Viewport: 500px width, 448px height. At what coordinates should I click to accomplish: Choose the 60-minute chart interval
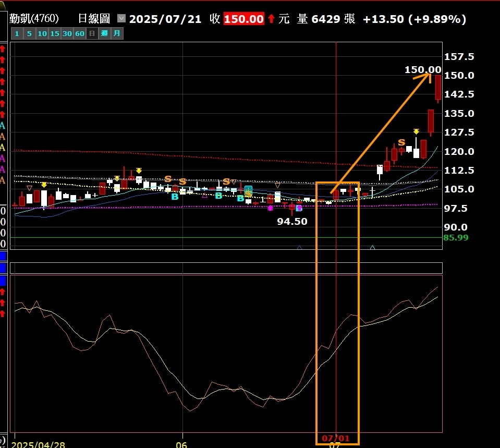click(80, 33)
